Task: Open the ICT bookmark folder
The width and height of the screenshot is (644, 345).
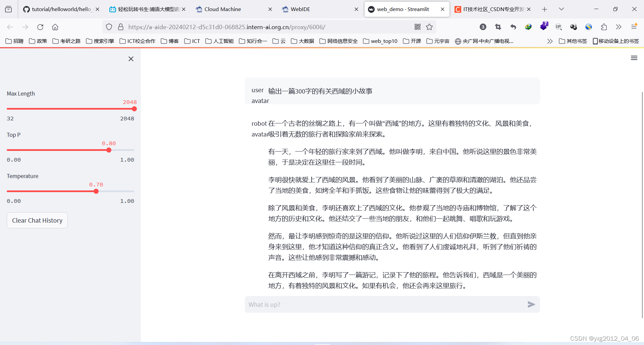Action: pos(192,41)
